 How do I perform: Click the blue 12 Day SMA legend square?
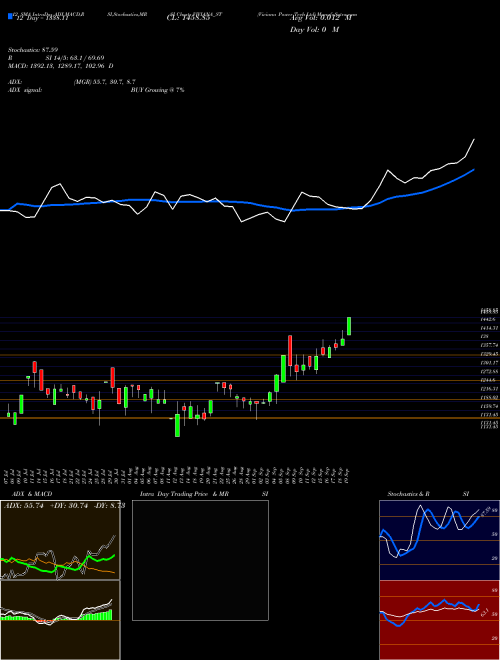click(x=11, y=16)
